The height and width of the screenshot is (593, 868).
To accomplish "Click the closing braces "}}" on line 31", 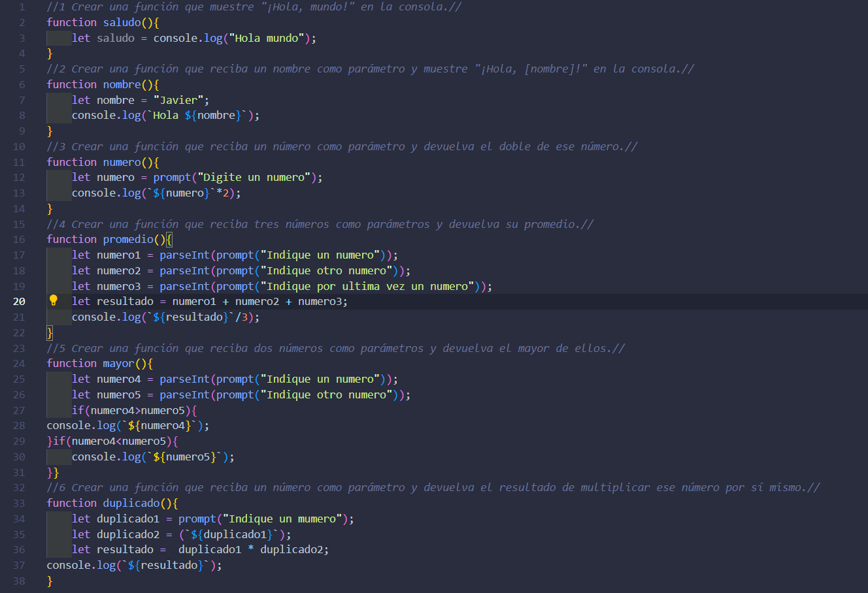I will pyautogui.click(x=53, y=472).
